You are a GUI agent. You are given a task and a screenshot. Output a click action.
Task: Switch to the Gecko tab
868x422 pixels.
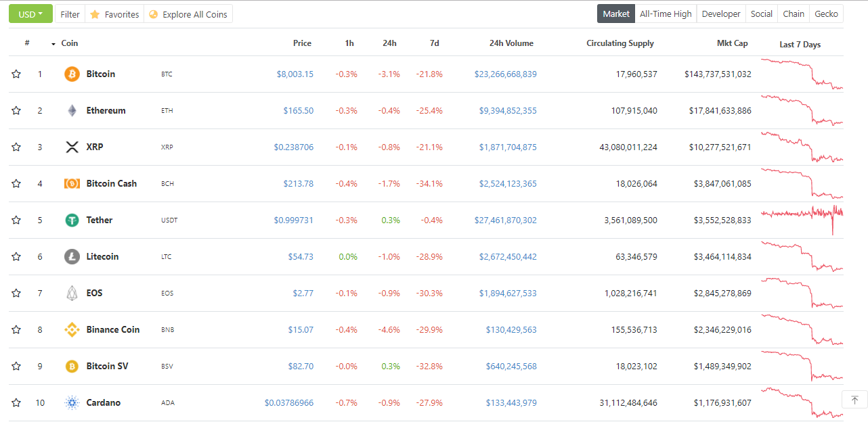coord(827,14)
